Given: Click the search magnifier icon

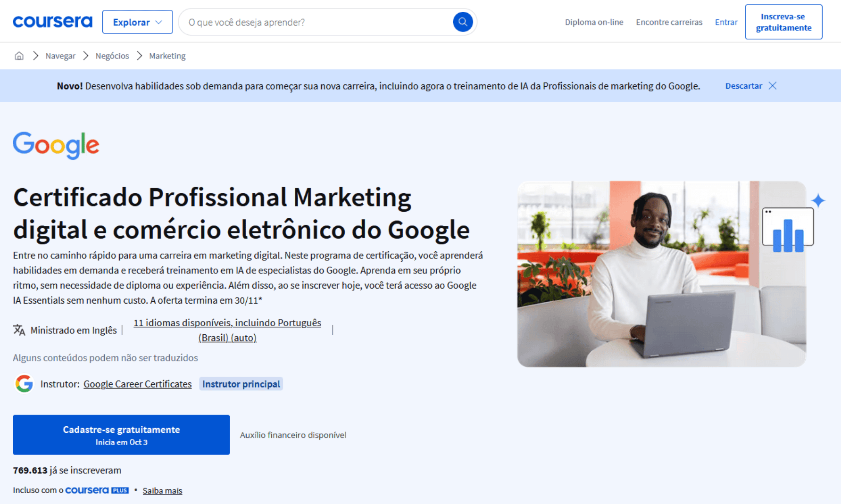Looking at the screenshot, I should pos(462,22).
